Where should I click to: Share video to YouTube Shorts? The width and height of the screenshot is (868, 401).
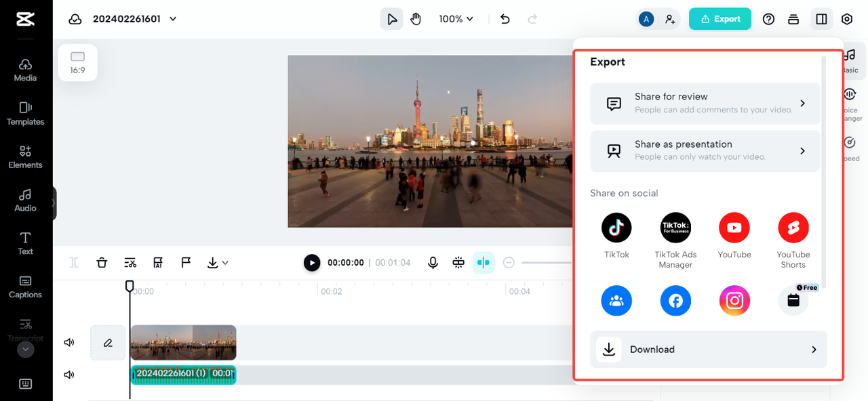793,228
